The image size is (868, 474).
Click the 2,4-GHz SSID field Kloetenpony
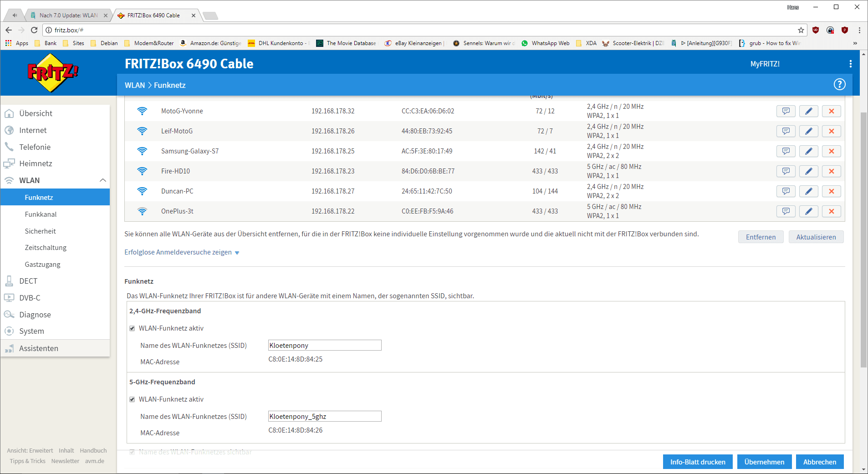click(x=325, y=345)
